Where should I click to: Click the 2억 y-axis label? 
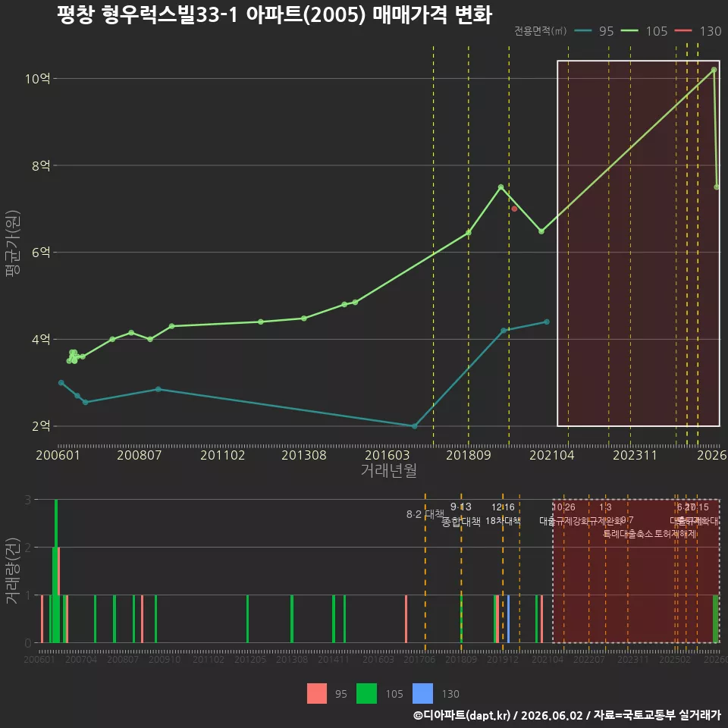41,425
